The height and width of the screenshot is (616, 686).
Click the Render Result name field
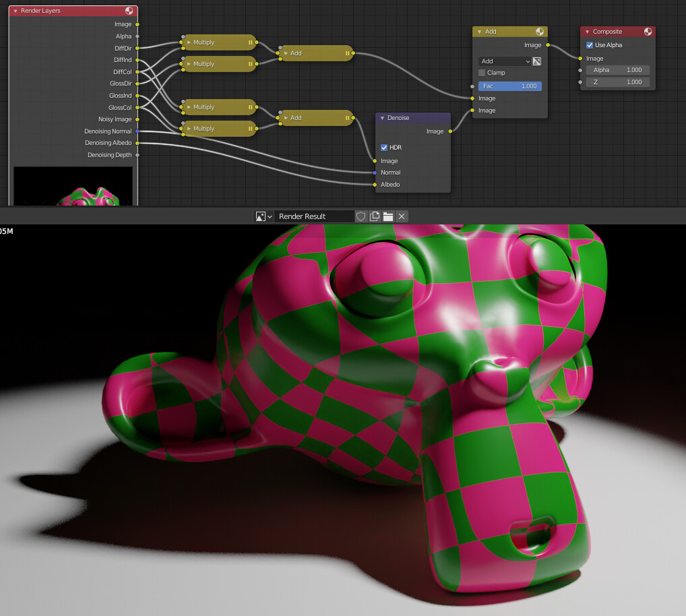pos(314,216)
